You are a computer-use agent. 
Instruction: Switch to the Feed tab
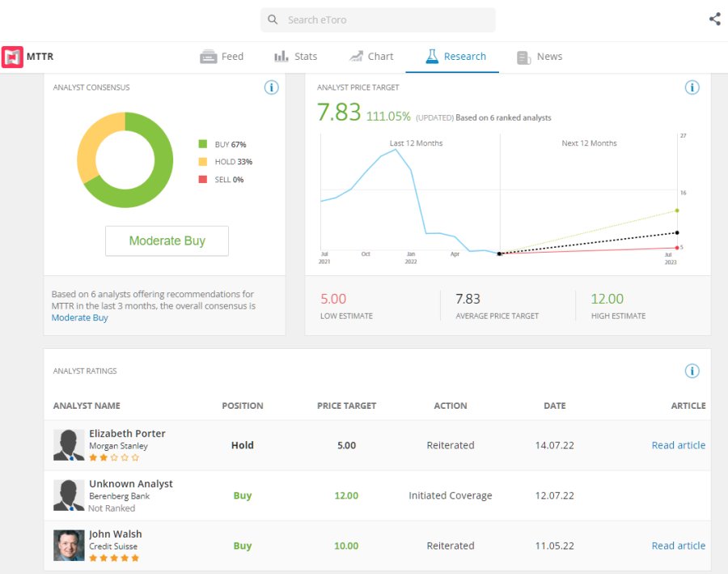pyautogui.click(x=222, y=57)
